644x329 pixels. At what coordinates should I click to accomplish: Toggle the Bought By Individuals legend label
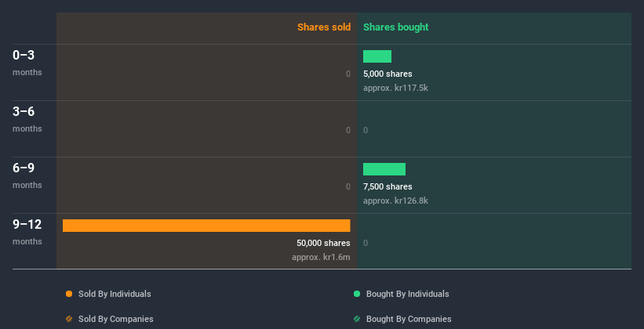coord(407,294)
